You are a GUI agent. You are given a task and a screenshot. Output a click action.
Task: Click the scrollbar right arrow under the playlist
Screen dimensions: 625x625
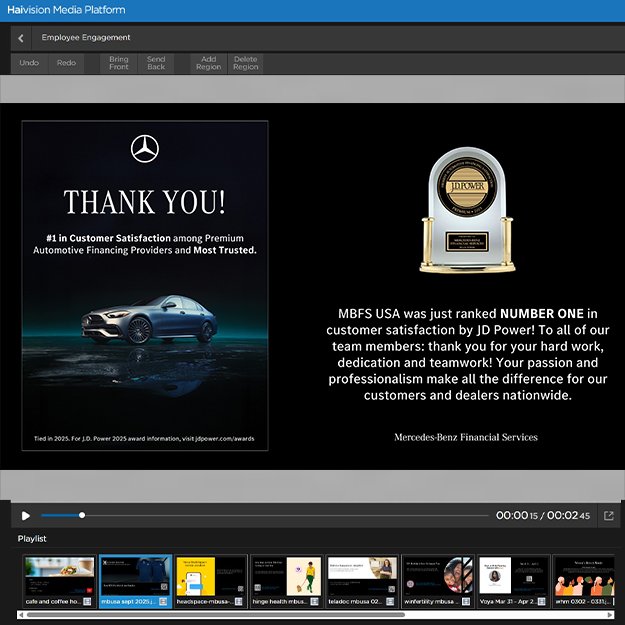click(x=610, y=615)
